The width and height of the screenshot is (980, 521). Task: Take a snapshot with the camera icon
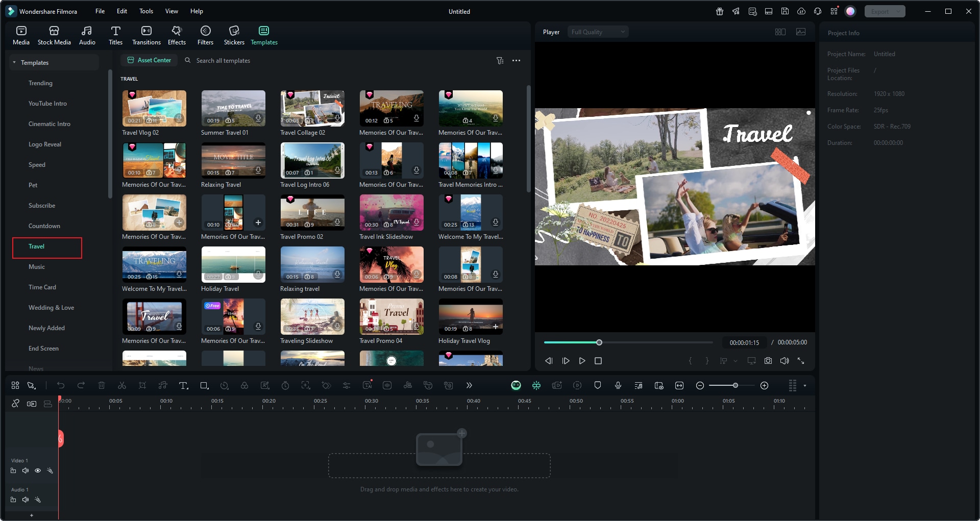click(x=768, y=361)
